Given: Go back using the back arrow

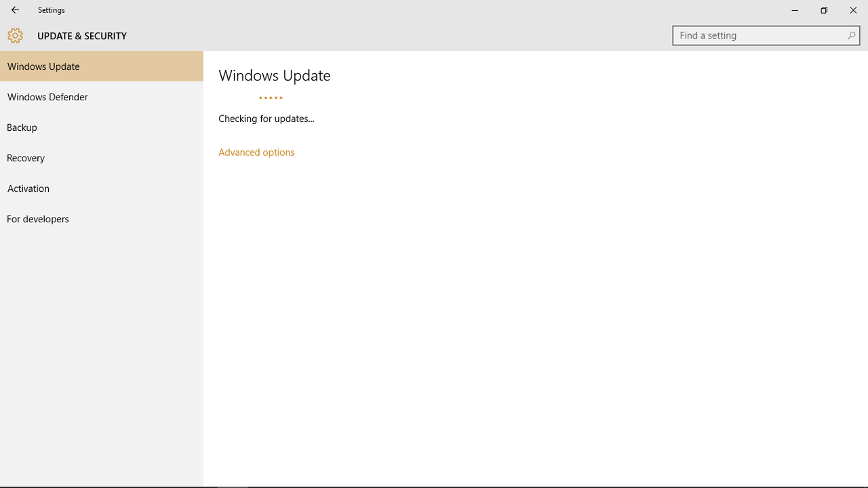Looking at the screenshot, I should (x=15, y=10).
